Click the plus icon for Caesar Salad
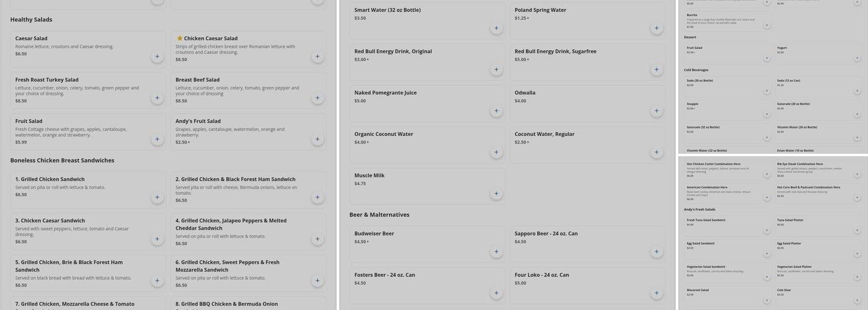The image size is (868, 310). point(157,56)
